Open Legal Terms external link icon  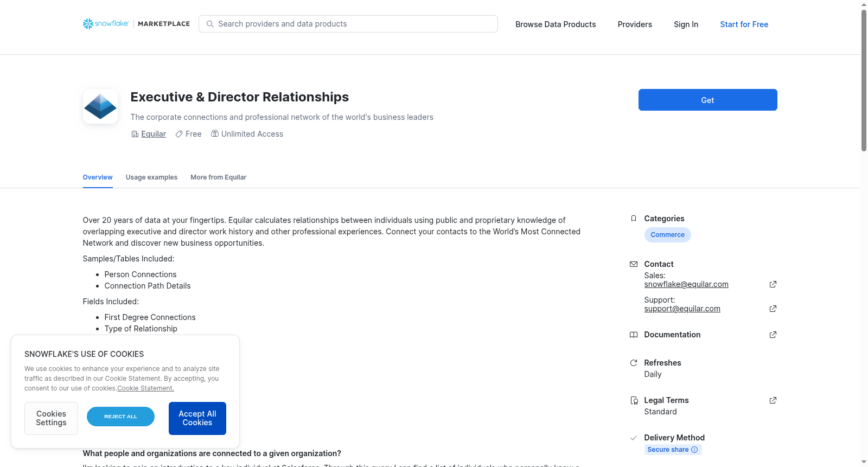point(773,400)
